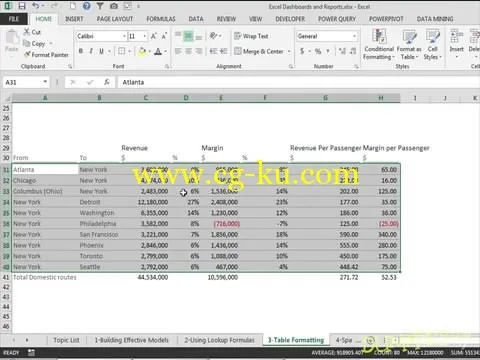Click the blue help question mark icon
Image resolution: width=480 pixels, height=360 pixels.
(x=86, y=6)
